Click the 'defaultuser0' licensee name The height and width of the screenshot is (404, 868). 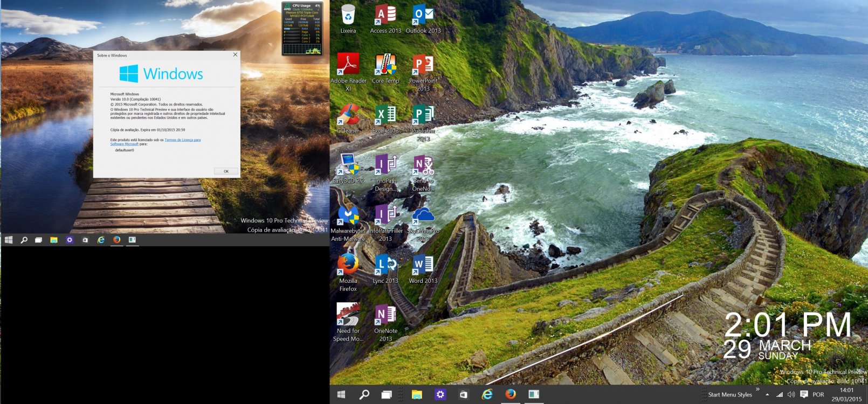125,150
